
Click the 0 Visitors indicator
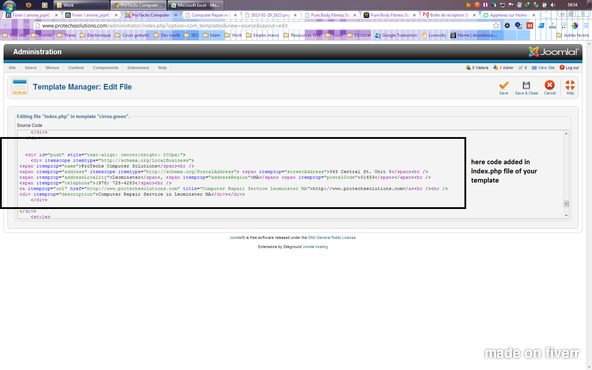coord(477,68)
